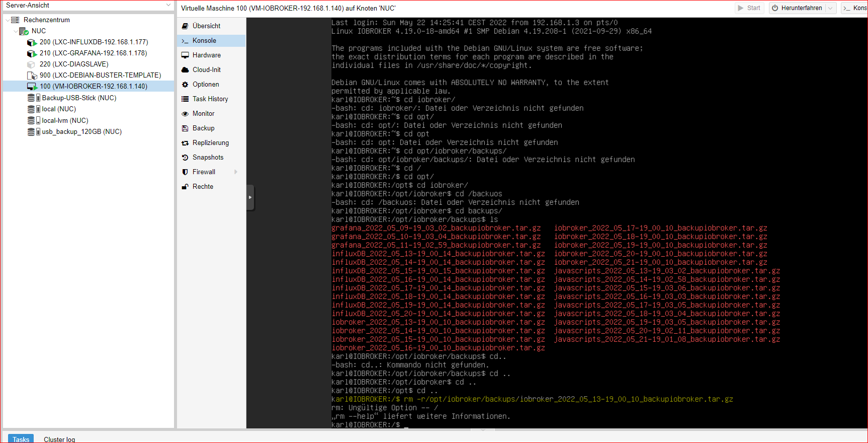Open the Cloud-Init menu entry
Screen dimensions: 868x443
(x=211, y=69)
